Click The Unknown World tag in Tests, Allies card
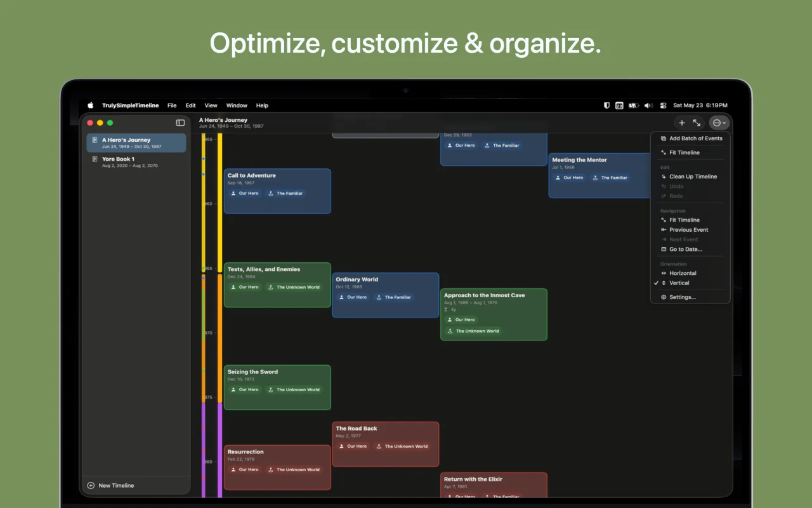Screen dimensions: 812x508 pyautogui.click(x=294, y=287)
